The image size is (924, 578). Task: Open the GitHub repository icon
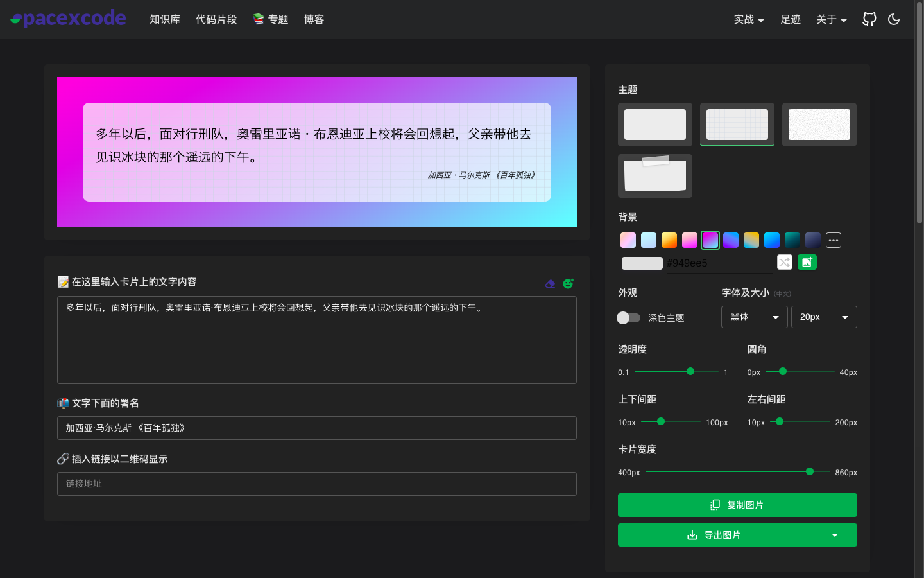coord(869,19)
